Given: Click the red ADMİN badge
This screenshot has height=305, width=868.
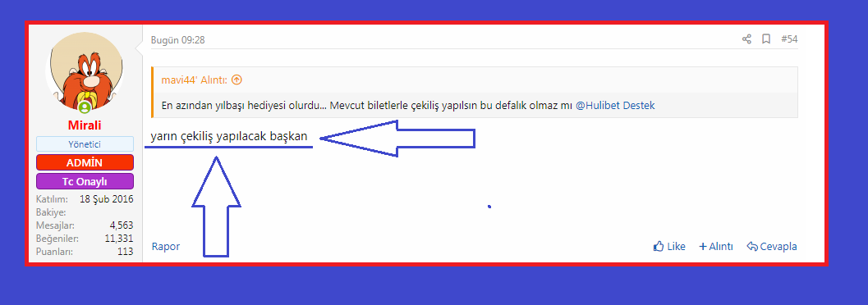Looking at the screenshot, I should click(85, 162).
